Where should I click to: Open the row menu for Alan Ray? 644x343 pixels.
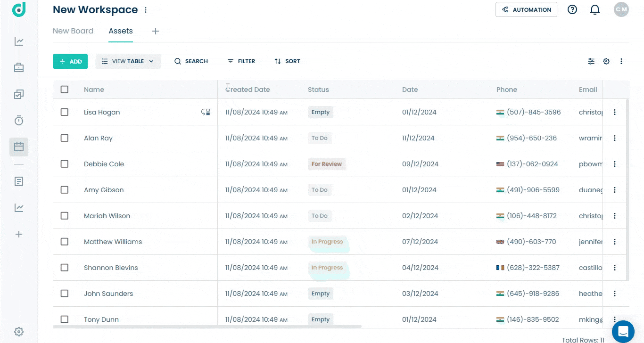pos(615,138)
